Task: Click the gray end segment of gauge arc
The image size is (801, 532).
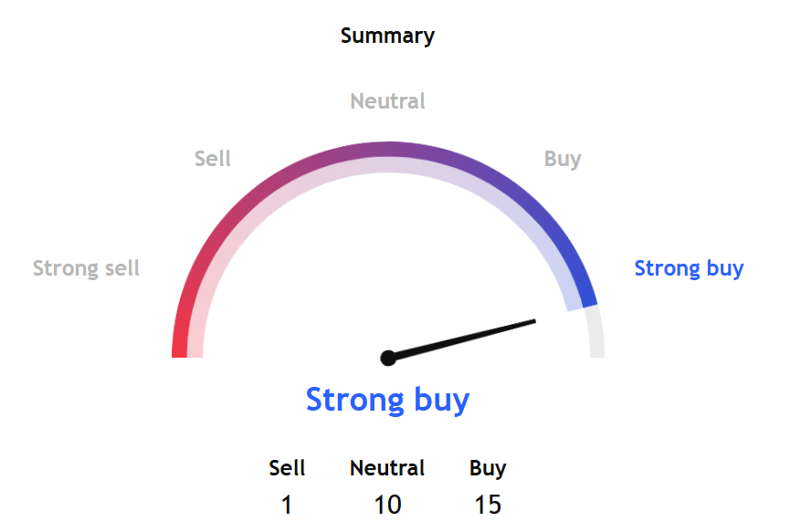Action: (x=594, y=333)
